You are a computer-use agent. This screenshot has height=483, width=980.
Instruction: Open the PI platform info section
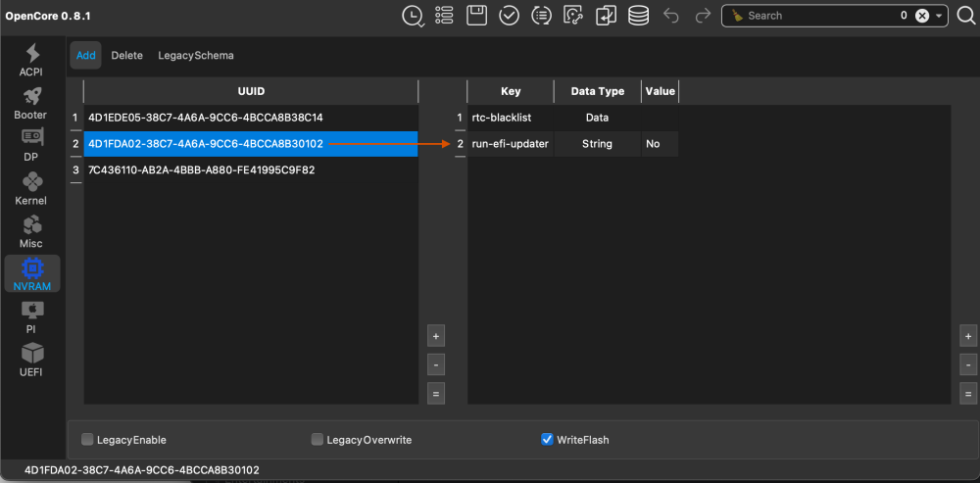click(x=31, y=316)
